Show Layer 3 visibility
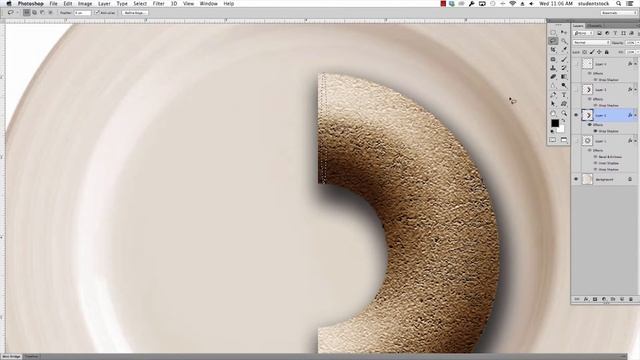Image resolution: width=640 pixels, height=360 pixels. click(576, 89)
